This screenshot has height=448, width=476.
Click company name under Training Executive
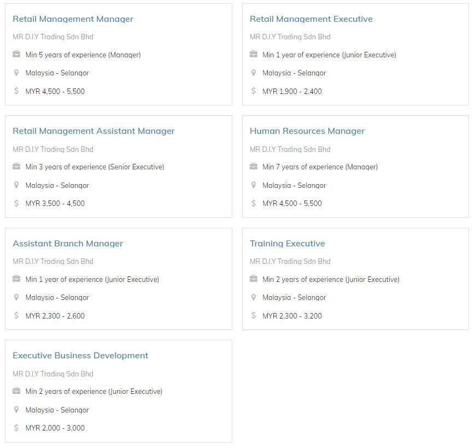290,261
